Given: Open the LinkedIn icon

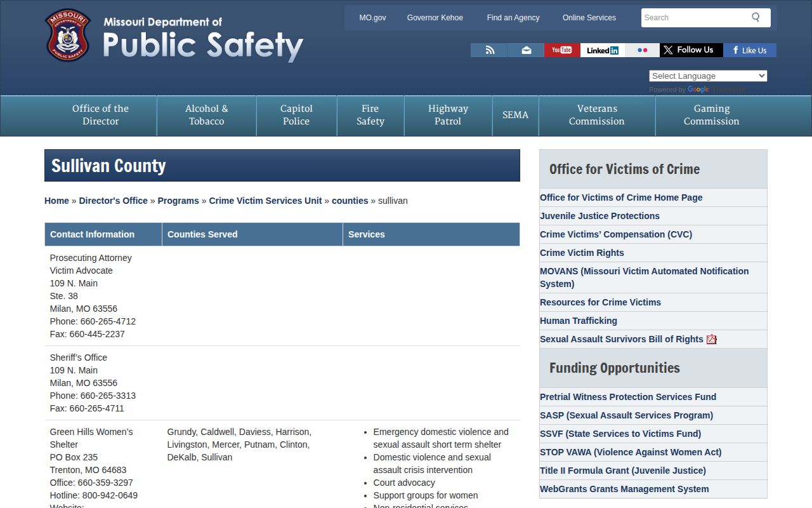Looking at the screenshot, I should click(x=603, y=50).
